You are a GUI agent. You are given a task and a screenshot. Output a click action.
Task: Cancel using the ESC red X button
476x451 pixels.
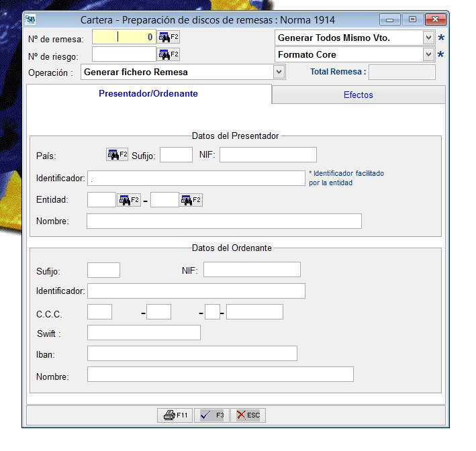click(248, 415)
